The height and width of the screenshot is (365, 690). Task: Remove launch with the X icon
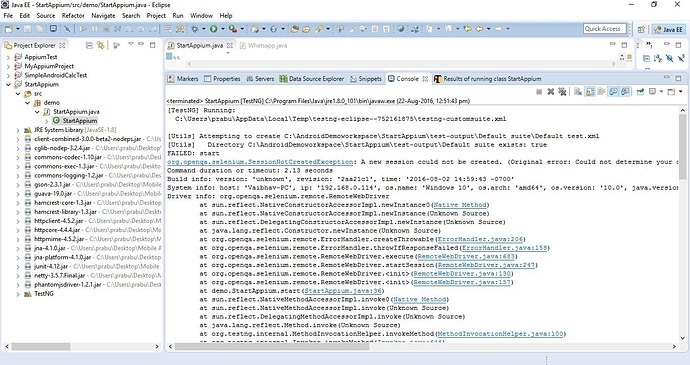click(x=551, y=92)
